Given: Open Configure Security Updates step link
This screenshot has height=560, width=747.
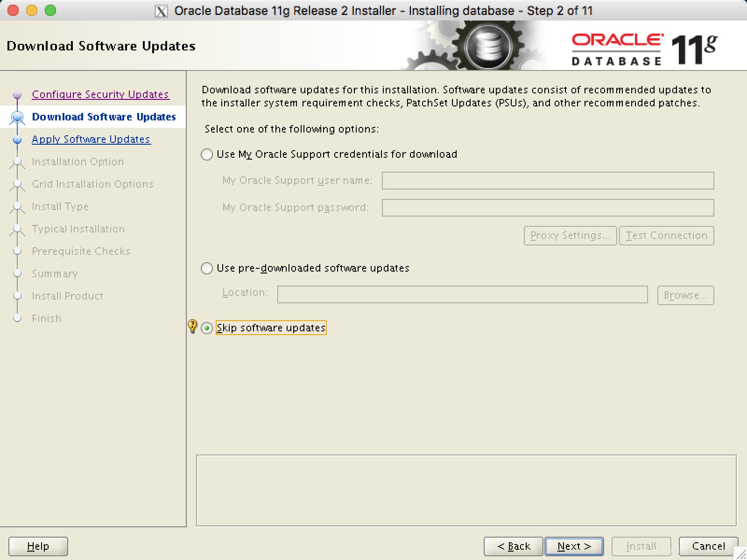Looking at the screenshot, I should [100, 94].
